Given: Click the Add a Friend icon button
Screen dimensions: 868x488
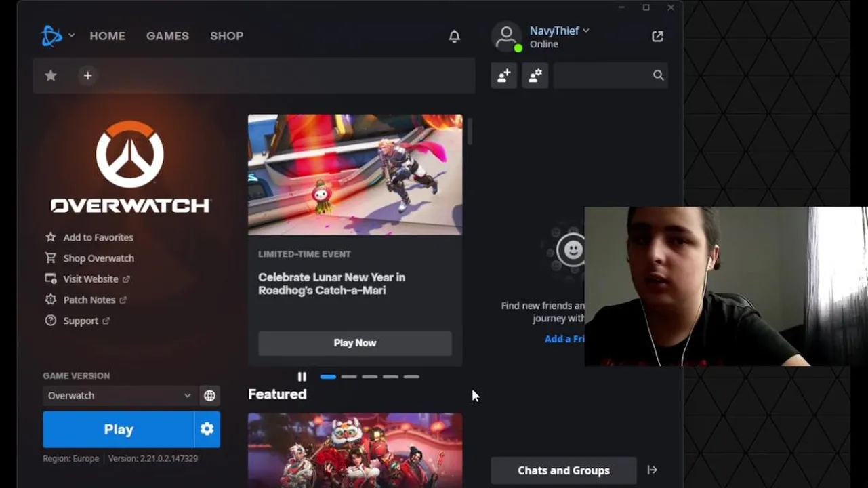Looking at the screenshot, I should tap(504, 76).
